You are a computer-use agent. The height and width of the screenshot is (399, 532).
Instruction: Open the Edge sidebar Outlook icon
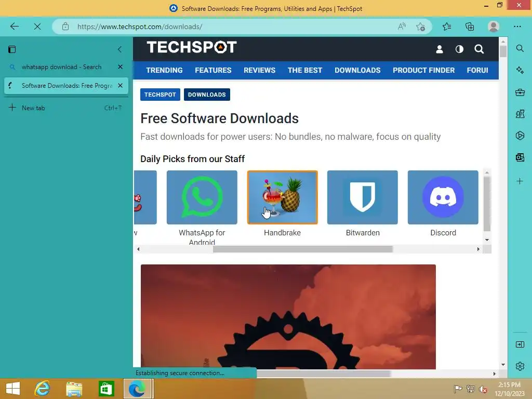point(520,157)
